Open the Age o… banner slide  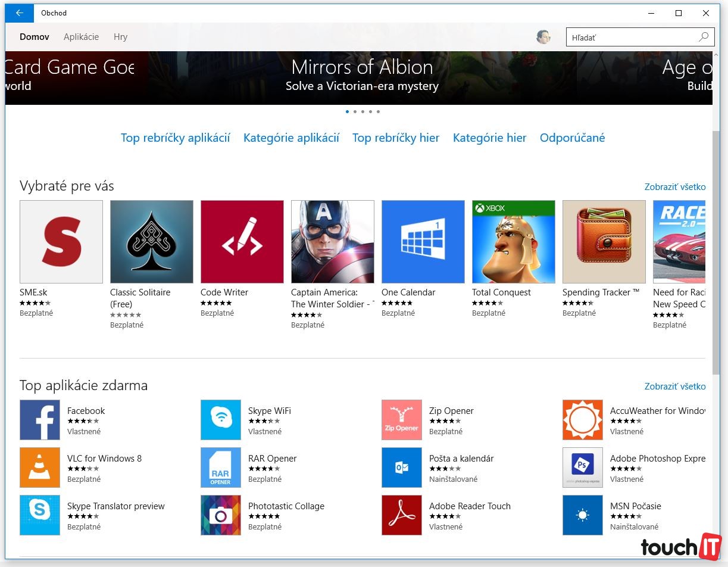[645, 77]
